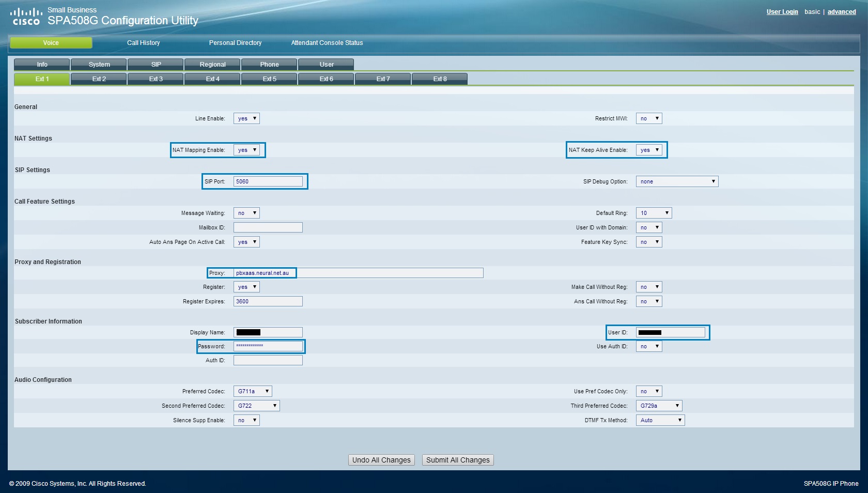The width and height of the screenshot is (868, 493).
Task: Open the DTMF Tx Method dropdown
Action: 660,420
